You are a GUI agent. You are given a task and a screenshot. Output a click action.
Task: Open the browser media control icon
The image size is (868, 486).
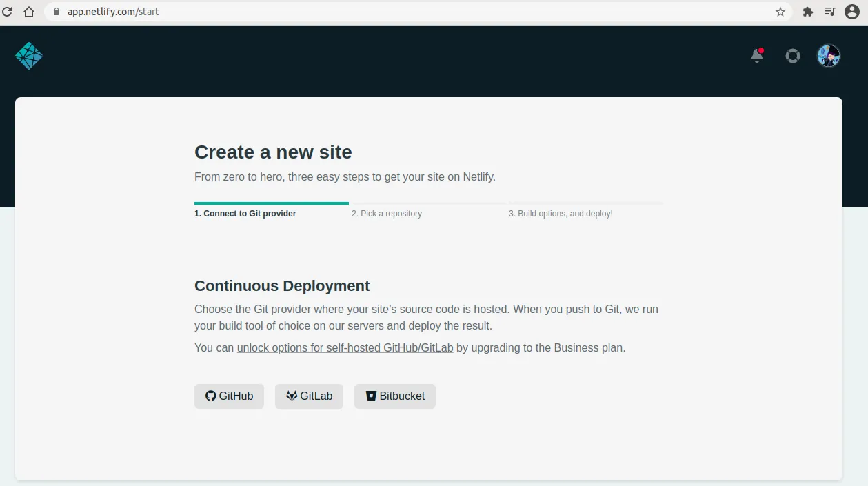pos(829,12)
